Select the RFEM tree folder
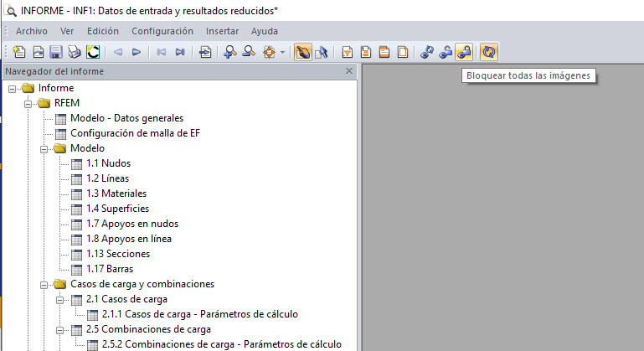 (x=67, y=103)
